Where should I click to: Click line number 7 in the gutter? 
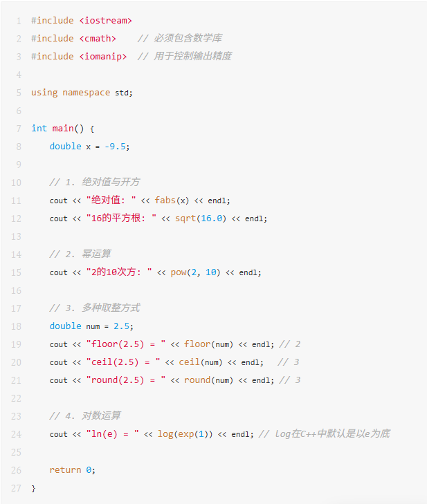[x=18, y=129]
